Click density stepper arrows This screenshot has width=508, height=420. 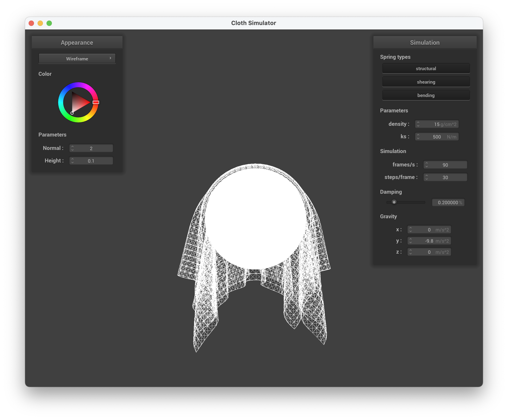click(x=418, y=124)
